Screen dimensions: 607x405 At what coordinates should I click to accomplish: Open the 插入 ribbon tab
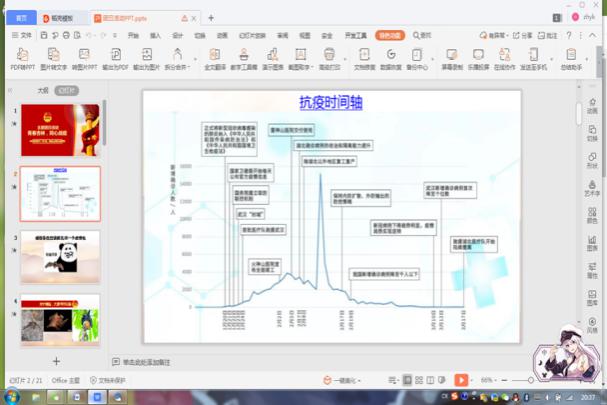(x=155, y=35)
